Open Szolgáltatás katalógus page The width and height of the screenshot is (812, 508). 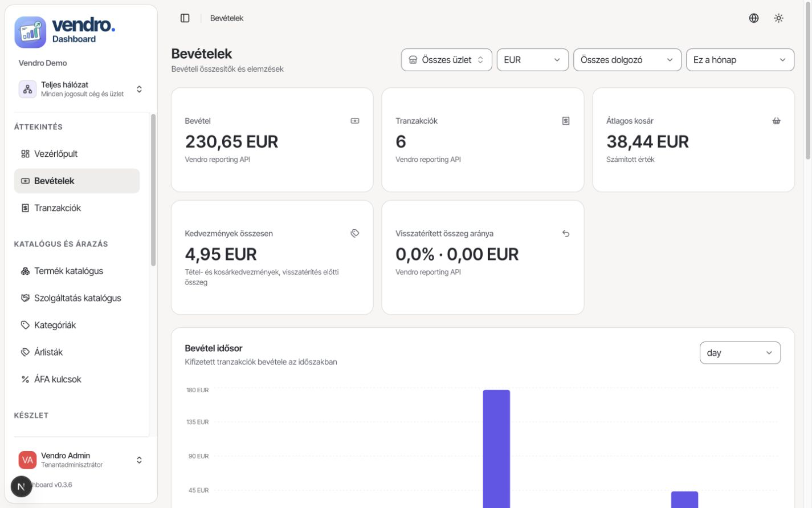point(77,298)
